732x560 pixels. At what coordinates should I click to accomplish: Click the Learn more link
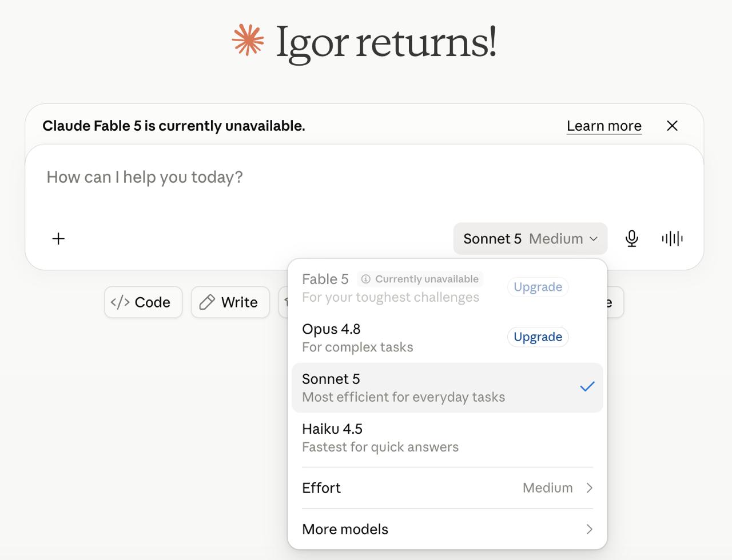point(604,126)
